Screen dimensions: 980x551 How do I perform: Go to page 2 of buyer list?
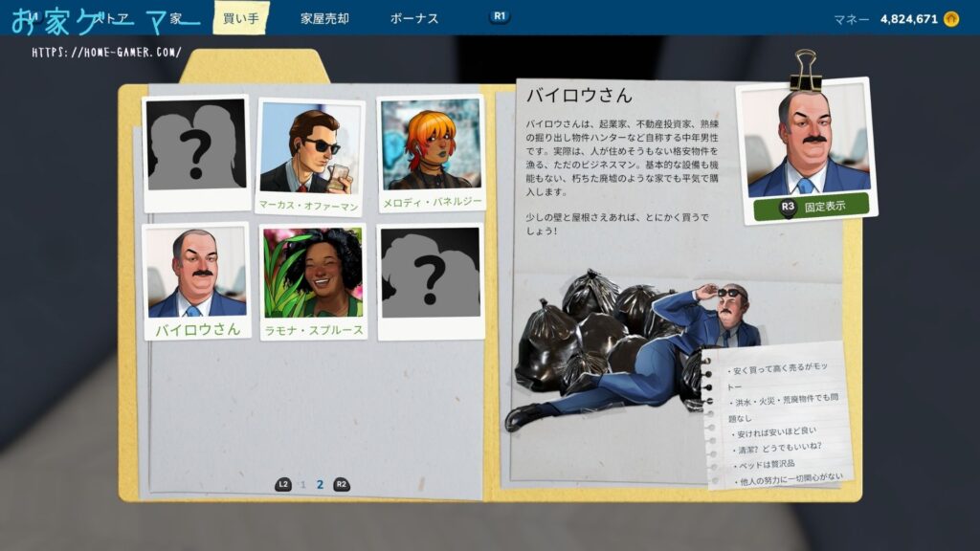[320, 485]
